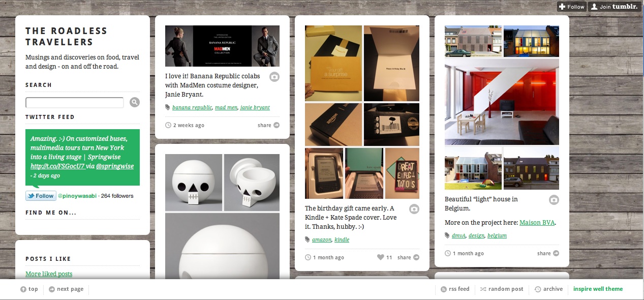Screen dimensions: 644x300
Task: Click the 'FIND ME ON...' sidebar heading
Action: click(51, 213)
